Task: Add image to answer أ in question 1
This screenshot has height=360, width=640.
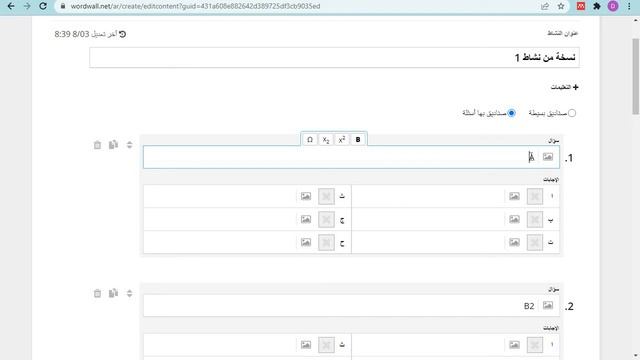Action: pos(514,196)
